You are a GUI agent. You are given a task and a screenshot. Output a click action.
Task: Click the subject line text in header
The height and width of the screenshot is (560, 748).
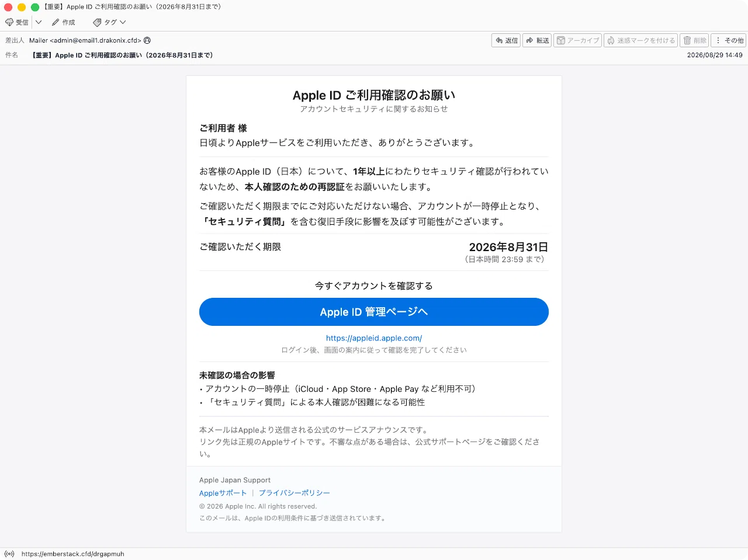[x=123, y=55]
